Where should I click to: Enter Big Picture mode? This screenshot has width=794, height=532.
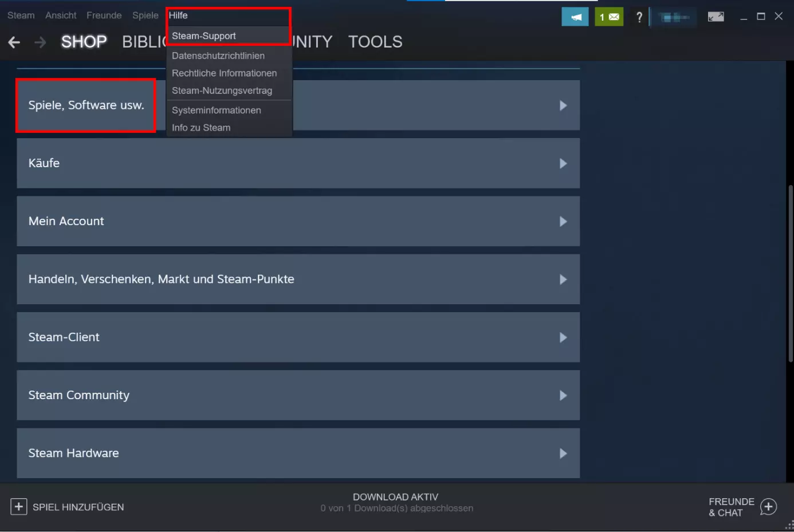[716, 17]
